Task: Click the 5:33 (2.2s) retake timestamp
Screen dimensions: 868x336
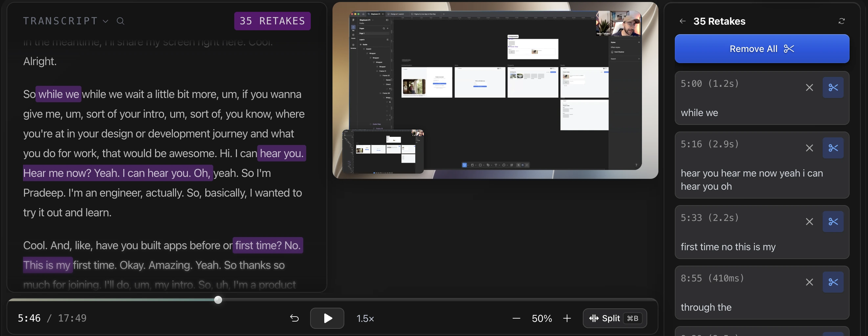Action: coord(710,218)
